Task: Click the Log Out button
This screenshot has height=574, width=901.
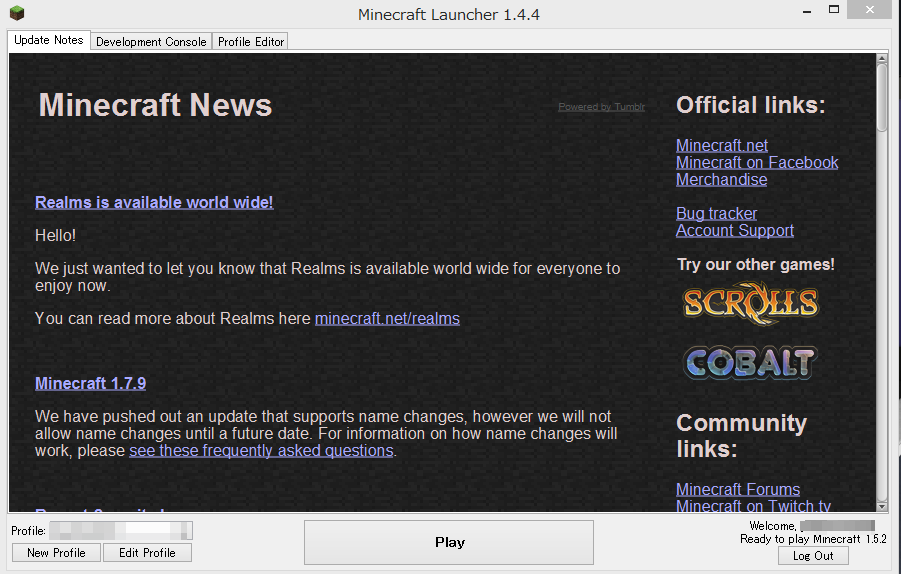Action: tap(813, 556)
